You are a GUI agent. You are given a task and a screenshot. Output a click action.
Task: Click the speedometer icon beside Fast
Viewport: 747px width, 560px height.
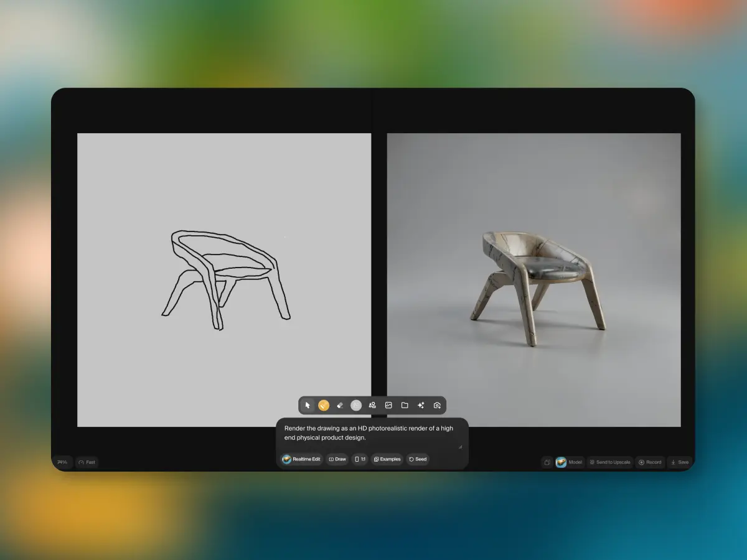(x=81, y=462)
